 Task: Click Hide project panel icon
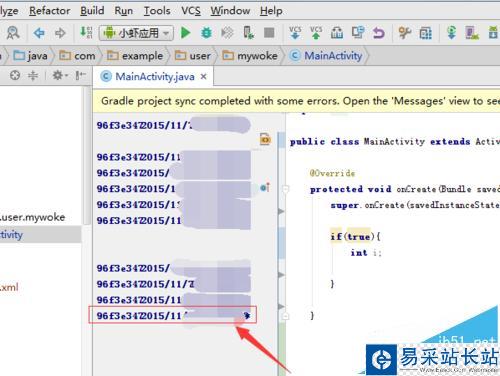(x=80, y=75)
